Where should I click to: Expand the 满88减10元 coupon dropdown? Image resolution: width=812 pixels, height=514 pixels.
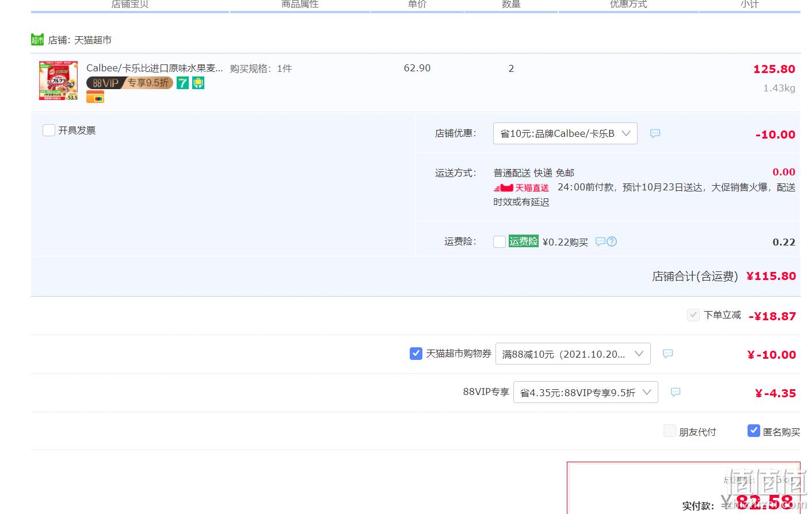pyautogui.click(x=573, y=354)
